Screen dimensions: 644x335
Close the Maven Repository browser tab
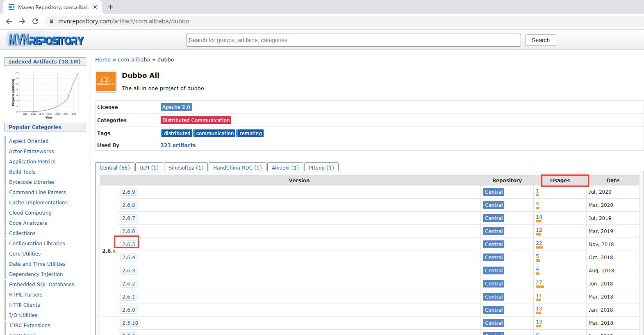95,7
